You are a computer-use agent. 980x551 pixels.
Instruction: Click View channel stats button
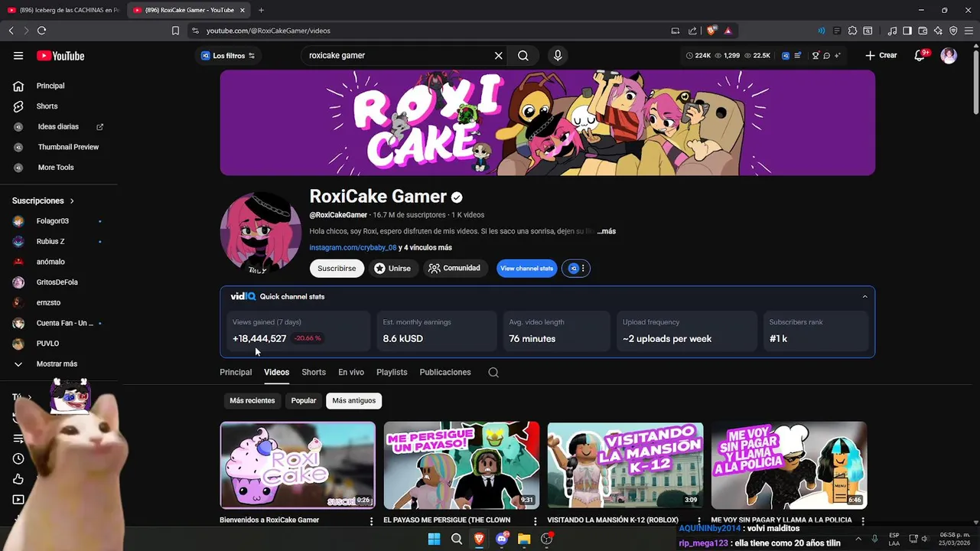click(526, 269)
